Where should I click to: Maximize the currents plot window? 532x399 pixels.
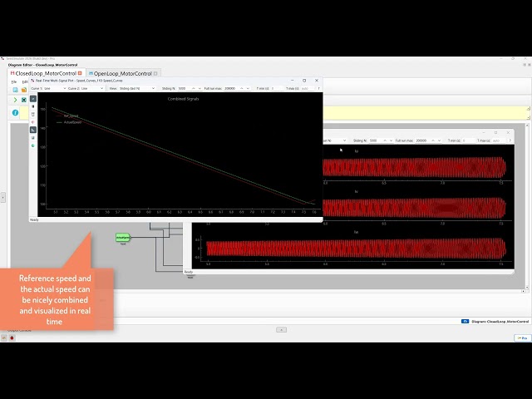(x=495, y=133)
